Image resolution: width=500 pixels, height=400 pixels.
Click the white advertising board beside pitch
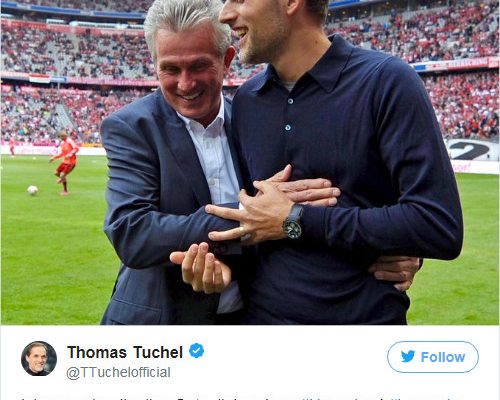point(473,156)
